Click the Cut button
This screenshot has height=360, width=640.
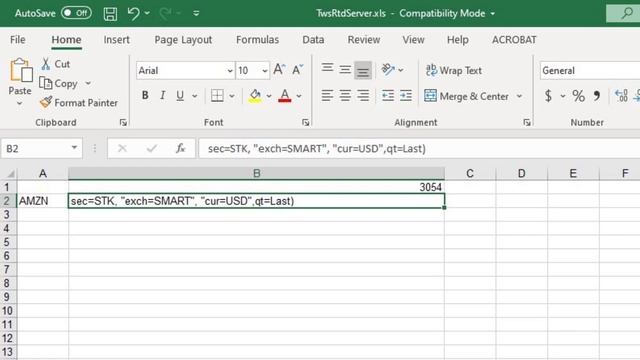[56, 64]
